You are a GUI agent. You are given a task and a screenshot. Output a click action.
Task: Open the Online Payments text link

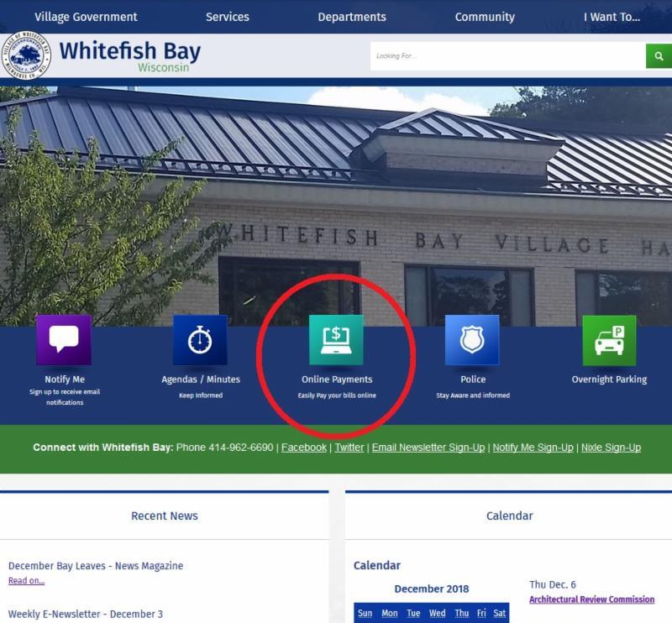click(x=337, y=380)
